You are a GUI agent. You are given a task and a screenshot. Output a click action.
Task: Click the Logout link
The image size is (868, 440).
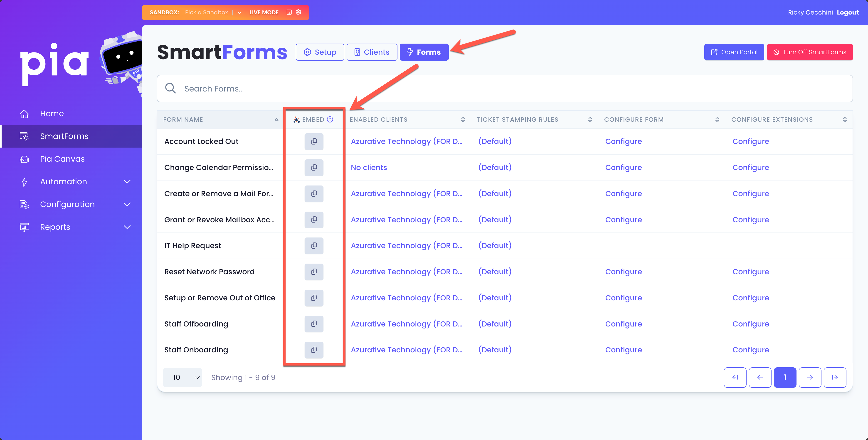847,12
